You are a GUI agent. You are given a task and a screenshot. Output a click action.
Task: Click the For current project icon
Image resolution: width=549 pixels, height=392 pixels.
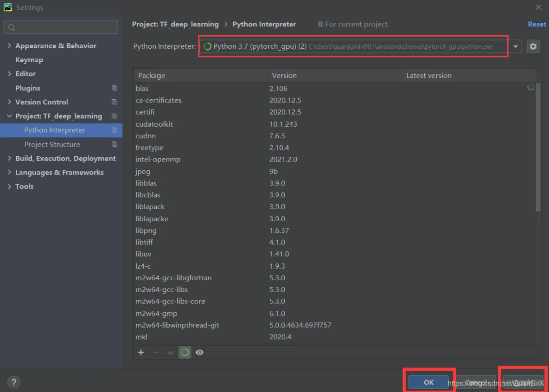coord(320,24)
